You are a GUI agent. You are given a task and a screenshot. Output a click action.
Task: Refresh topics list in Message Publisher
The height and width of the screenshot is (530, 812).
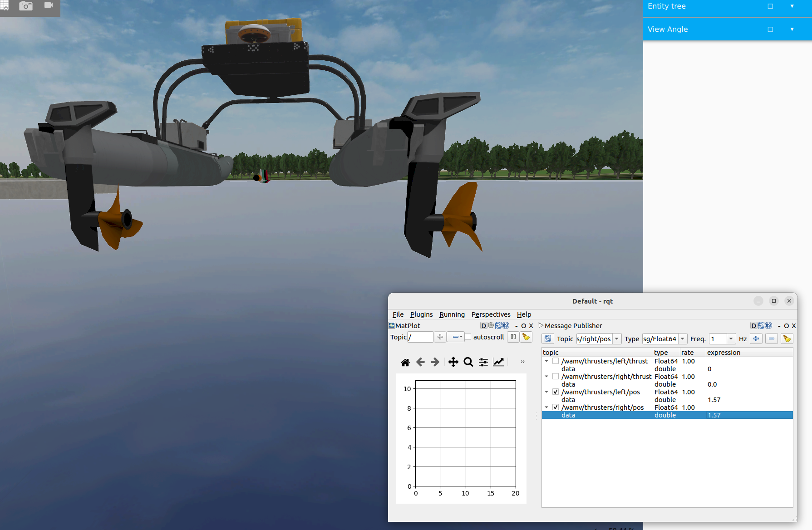click(548, 339)
